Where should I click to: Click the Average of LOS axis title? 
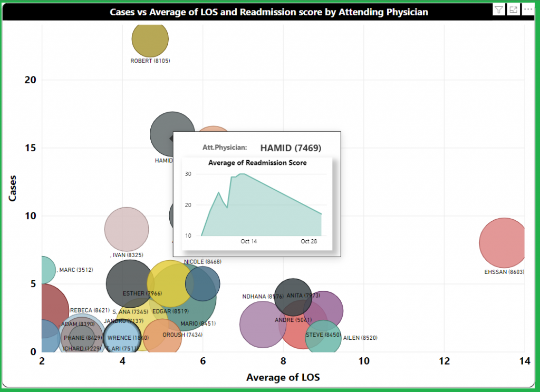283,377
